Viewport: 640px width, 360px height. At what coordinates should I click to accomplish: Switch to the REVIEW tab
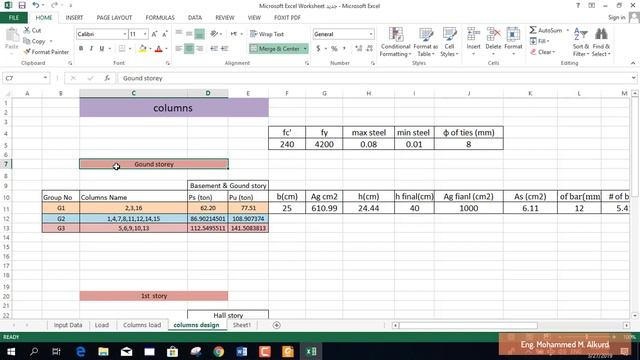tap(225, 18)
